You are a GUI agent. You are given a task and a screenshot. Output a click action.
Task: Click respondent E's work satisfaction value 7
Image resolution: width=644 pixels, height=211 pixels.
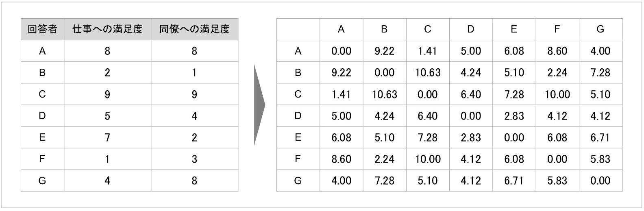[x=107, y=137]
